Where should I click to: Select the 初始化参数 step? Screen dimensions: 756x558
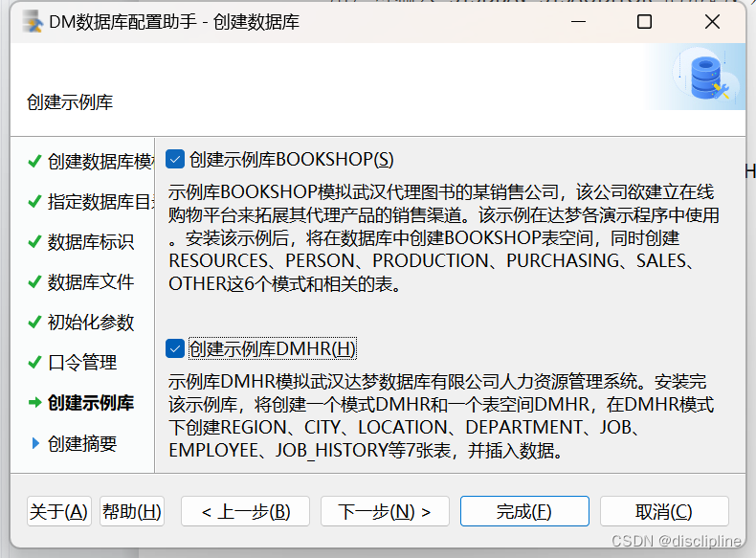[91, 323]
